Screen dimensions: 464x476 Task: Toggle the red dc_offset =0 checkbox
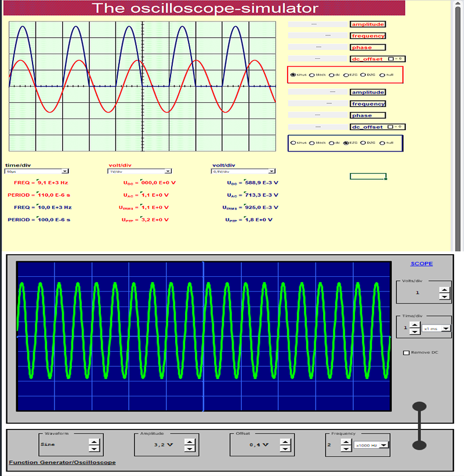point(391,59)
